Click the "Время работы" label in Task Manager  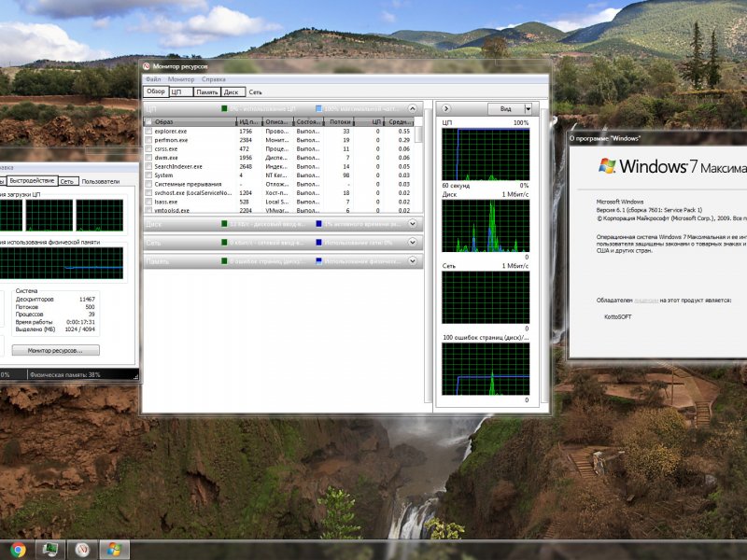point(34,322)
